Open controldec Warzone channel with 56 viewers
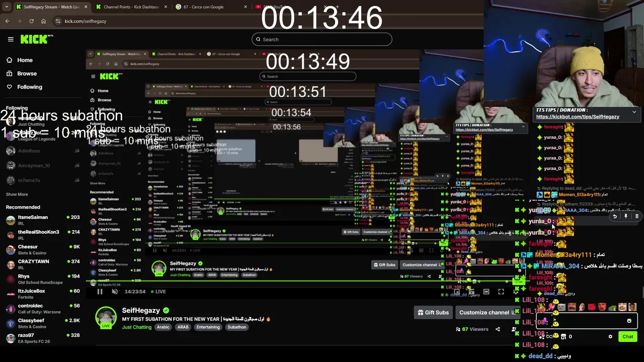The height and width of the screenshot is (362, 644). [x=43, y=309]
